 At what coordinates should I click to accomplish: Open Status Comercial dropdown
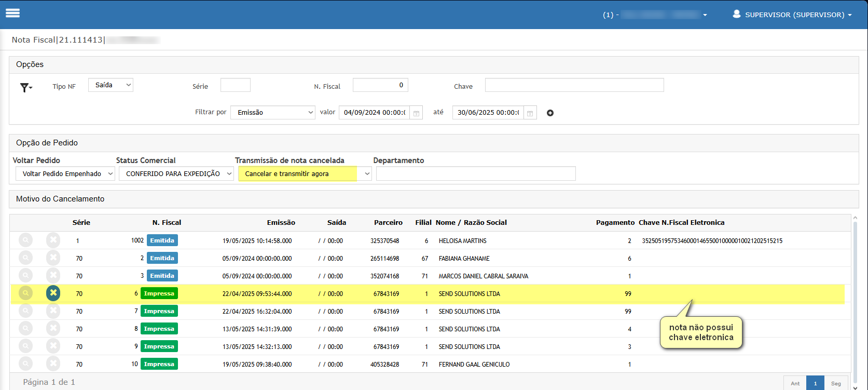pyautogui.click(x=176, y=173)
